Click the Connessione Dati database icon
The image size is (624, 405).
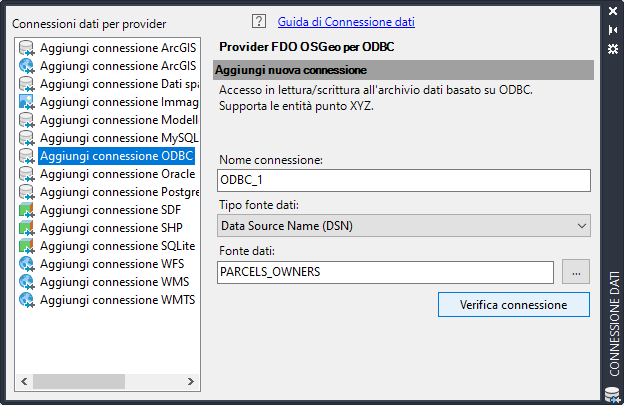(613, 393)
